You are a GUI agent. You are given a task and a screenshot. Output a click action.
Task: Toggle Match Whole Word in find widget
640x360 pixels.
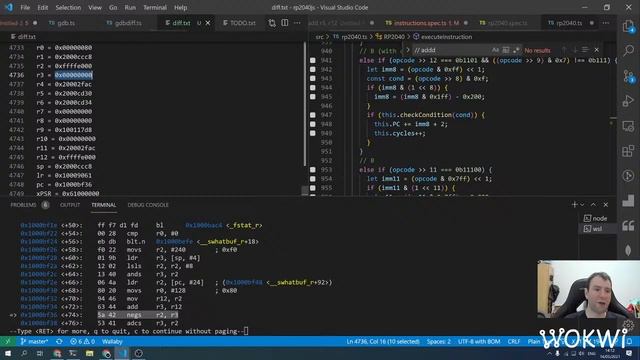(506, 50)
